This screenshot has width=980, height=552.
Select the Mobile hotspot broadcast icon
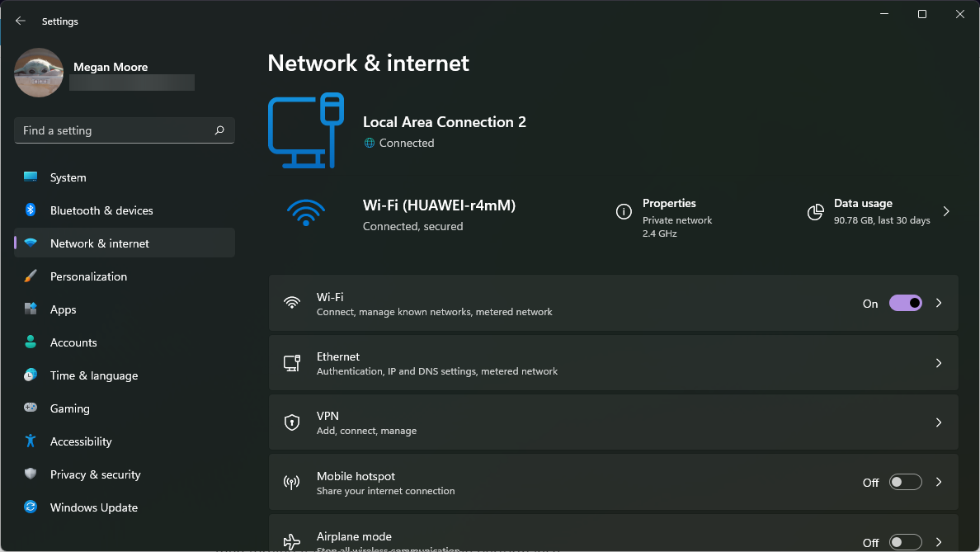click(292, 481)
